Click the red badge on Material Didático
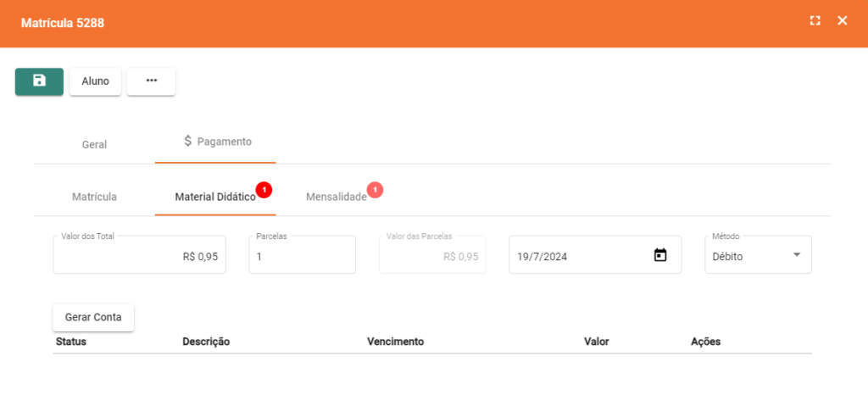 tap(264, 190)
